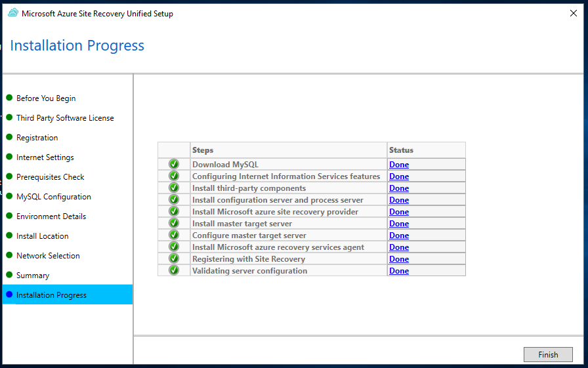Select Network Selection in the sidebar
Image resolution: width=588 pixels, height=368 pixels.
click(48, 256)
